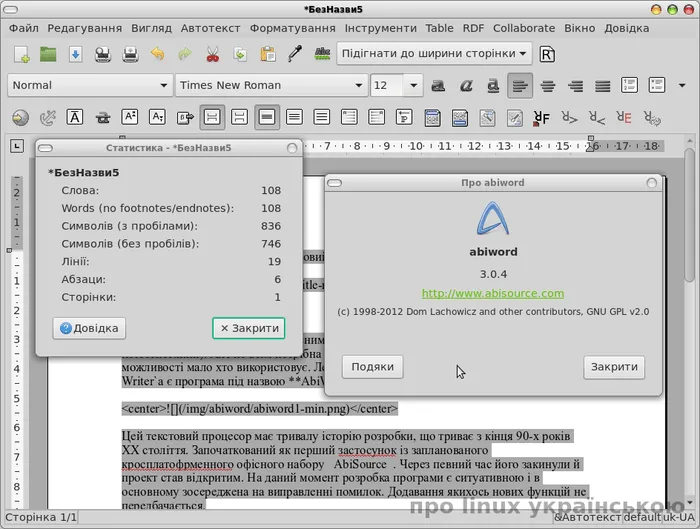Screen dimensions: 700x529
Task: Open the Форматування menu
Action: 292,28
